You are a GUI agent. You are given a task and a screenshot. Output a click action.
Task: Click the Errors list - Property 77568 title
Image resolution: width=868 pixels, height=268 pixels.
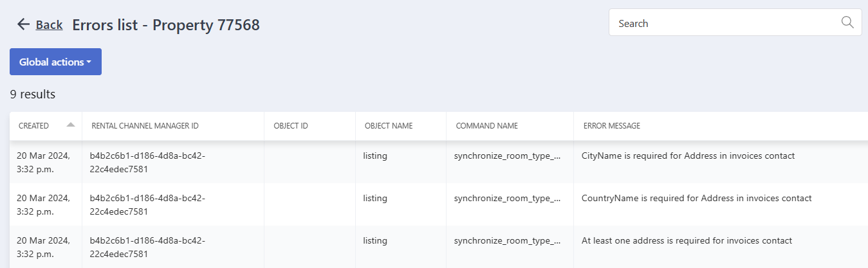coord(166,25)
